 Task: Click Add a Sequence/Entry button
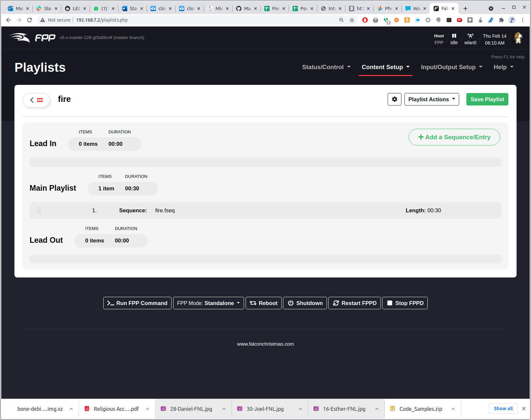(454, 137)
